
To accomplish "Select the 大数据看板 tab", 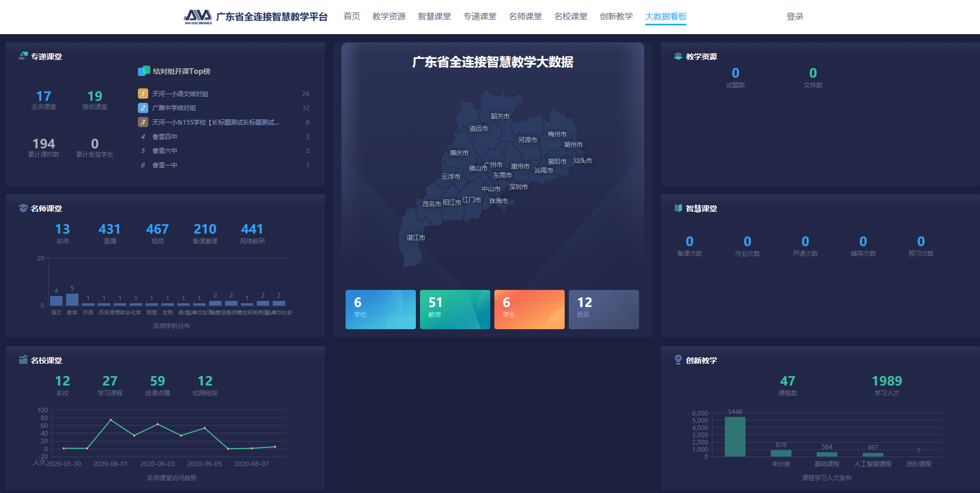I will point(665,17).
